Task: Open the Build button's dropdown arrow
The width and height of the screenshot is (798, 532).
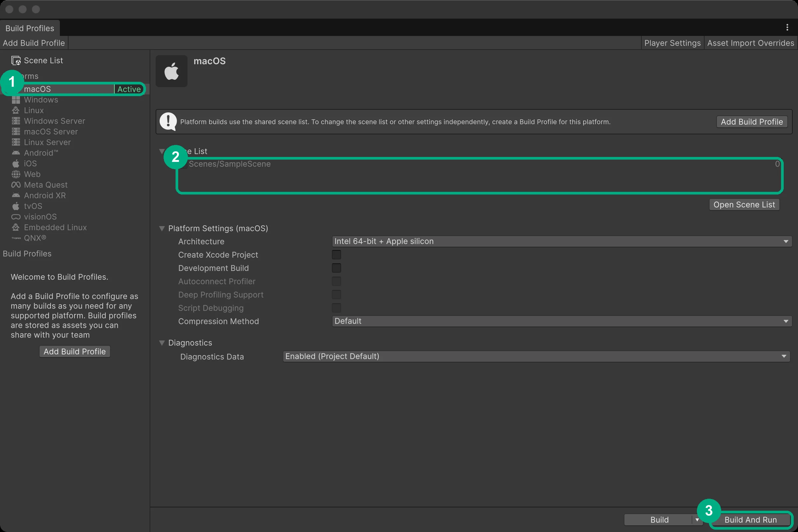Action: [697, 520]
